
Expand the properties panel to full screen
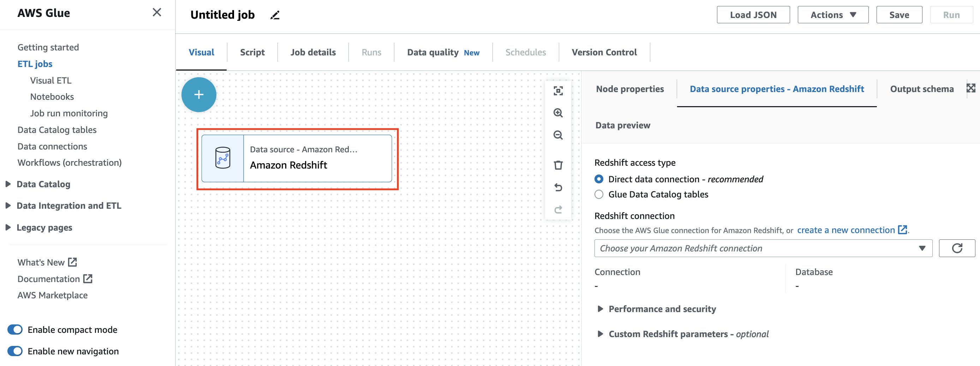971,89
